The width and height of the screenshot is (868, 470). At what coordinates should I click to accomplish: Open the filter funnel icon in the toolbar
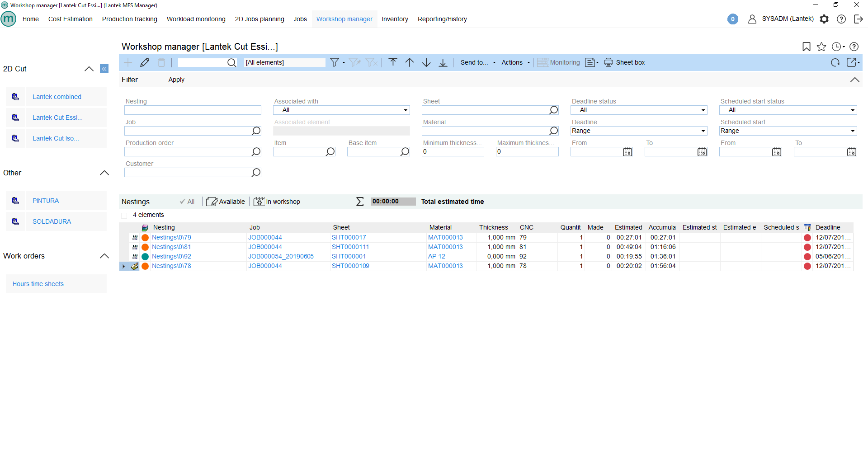point(334,62)
